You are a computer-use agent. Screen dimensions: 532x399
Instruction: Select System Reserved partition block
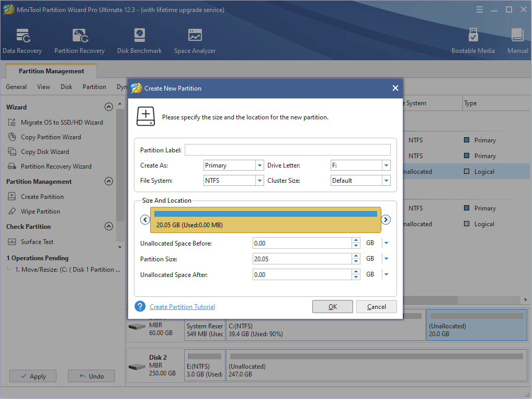click(205, 329)
